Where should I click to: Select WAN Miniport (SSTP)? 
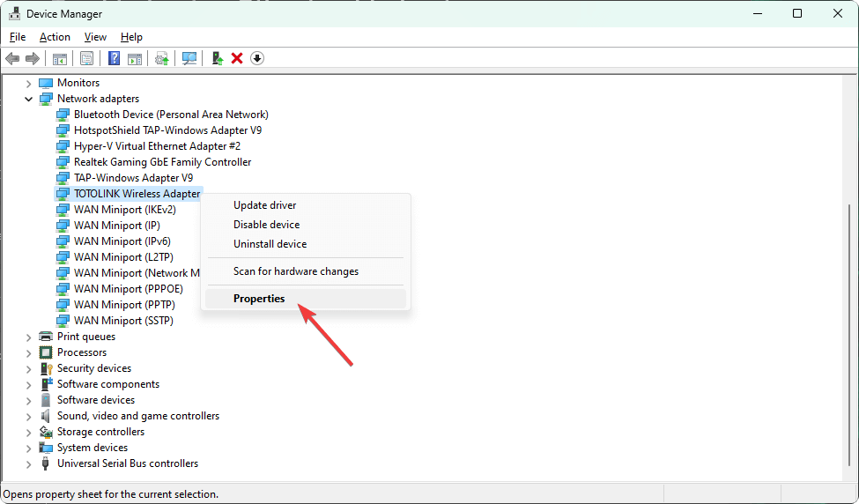pyautogui.click(x=124, y=321)
